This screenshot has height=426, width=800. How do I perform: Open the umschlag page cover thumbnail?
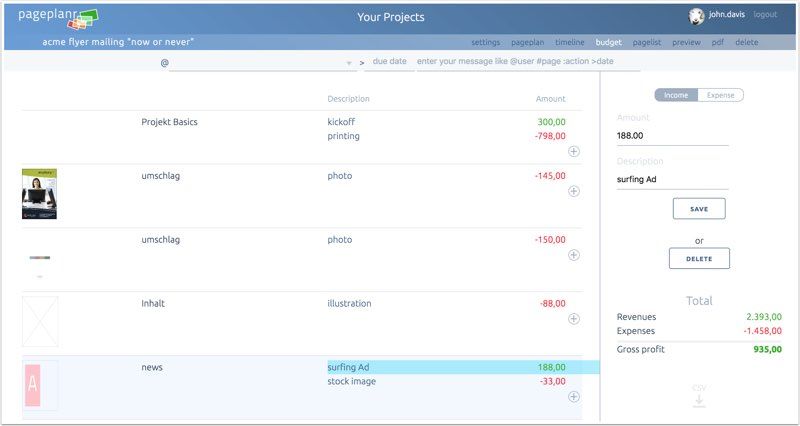(x=39, y=193)
